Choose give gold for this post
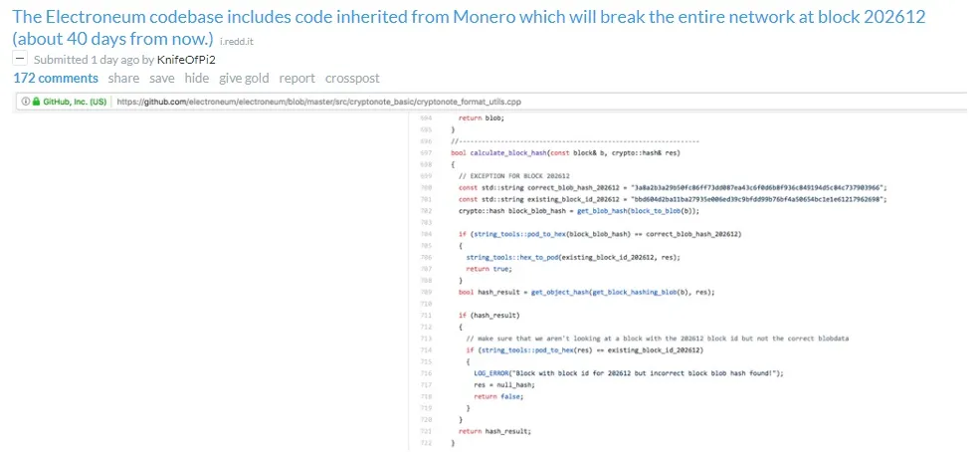980x452 pixels. tap(244, 78)
